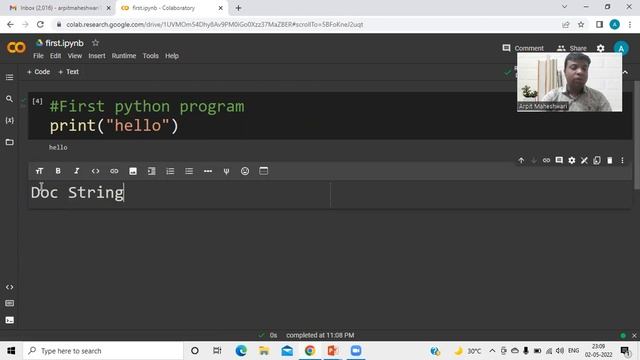Toggle markdown preview layout icon
Image resolution: width=640 pixels, height=360 pixels.
[264, 171]
